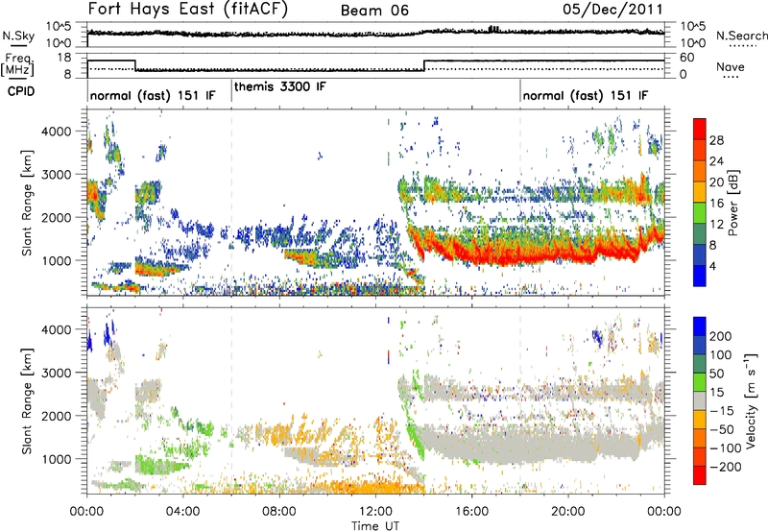Click the '04:00' time tick label
Image resolution: width=768 pixels, height=532 pixels.
182,512
